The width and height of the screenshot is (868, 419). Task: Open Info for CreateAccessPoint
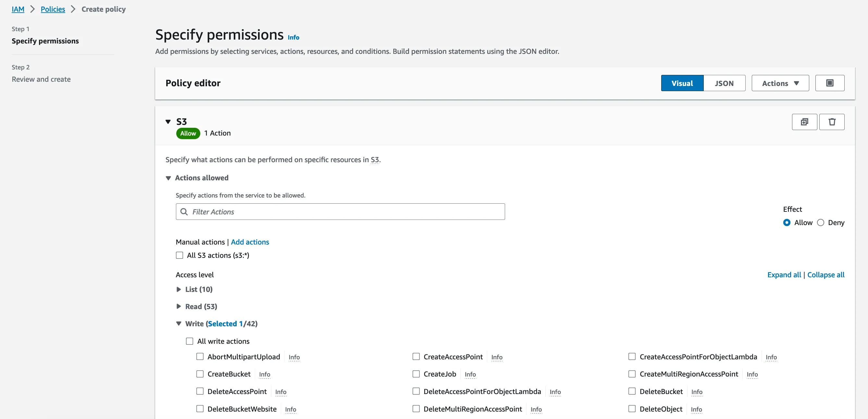[497, 357]
